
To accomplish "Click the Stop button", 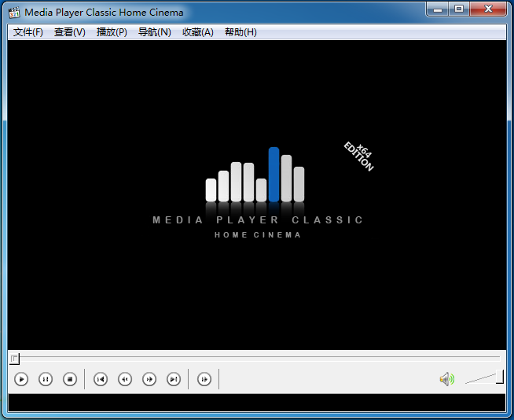I will (x=70, y=379).
